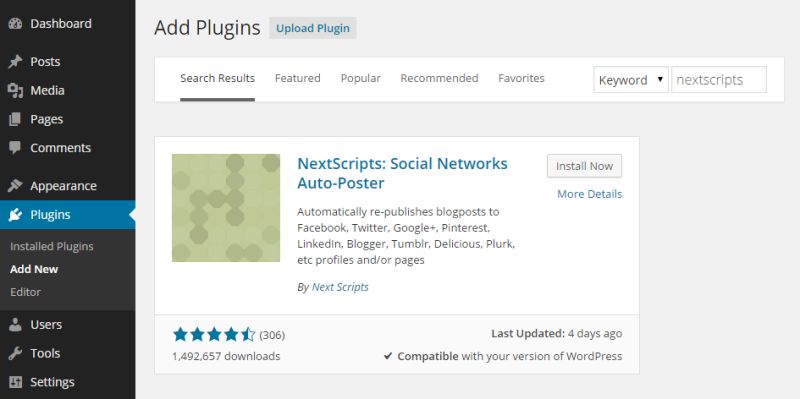Switch to the Popular tab
Screen dimensions: 800x399
pos(361,79)
